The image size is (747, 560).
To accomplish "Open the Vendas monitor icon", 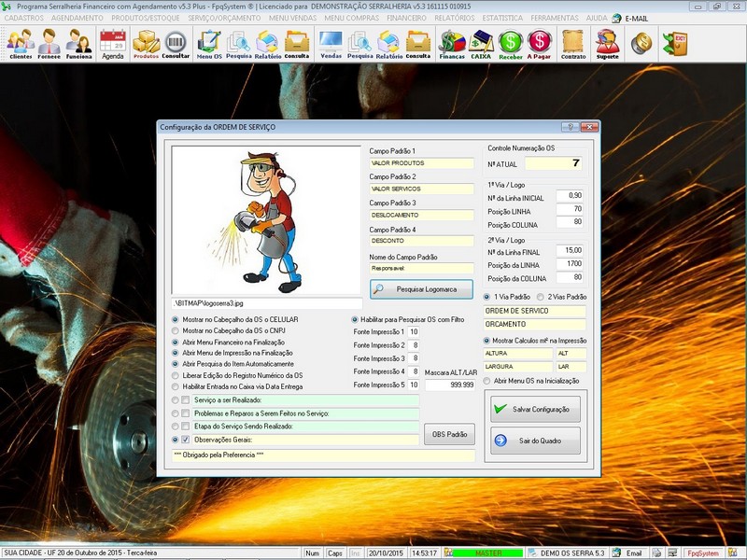I will click(x=331, y=43).
